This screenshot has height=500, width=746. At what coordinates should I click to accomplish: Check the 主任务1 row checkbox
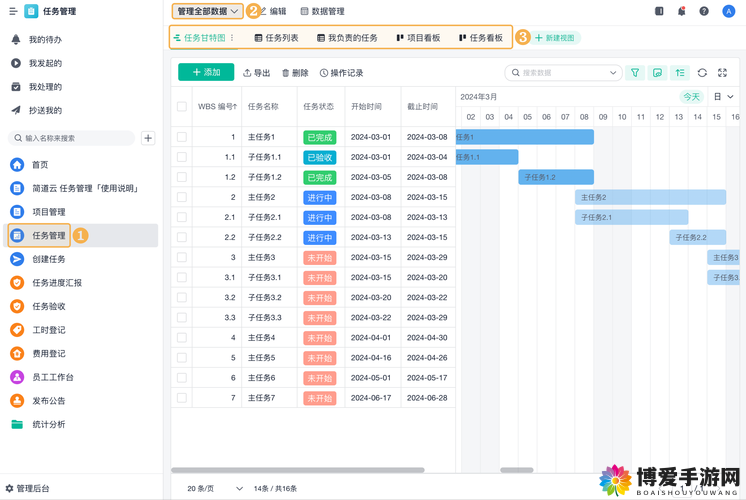tap(182, 137)
